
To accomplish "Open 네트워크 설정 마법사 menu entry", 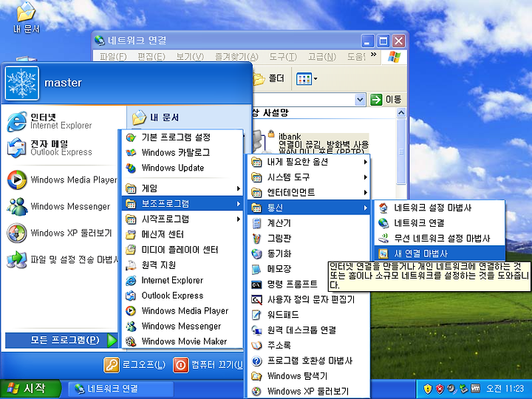I will pos(440,208).
